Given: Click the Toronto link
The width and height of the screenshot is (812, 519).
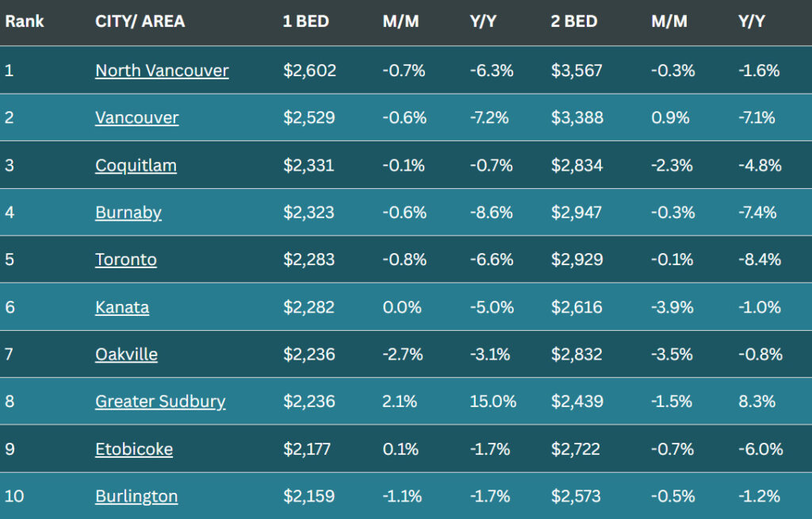Looking at the screenshot, I should [126, 259].
